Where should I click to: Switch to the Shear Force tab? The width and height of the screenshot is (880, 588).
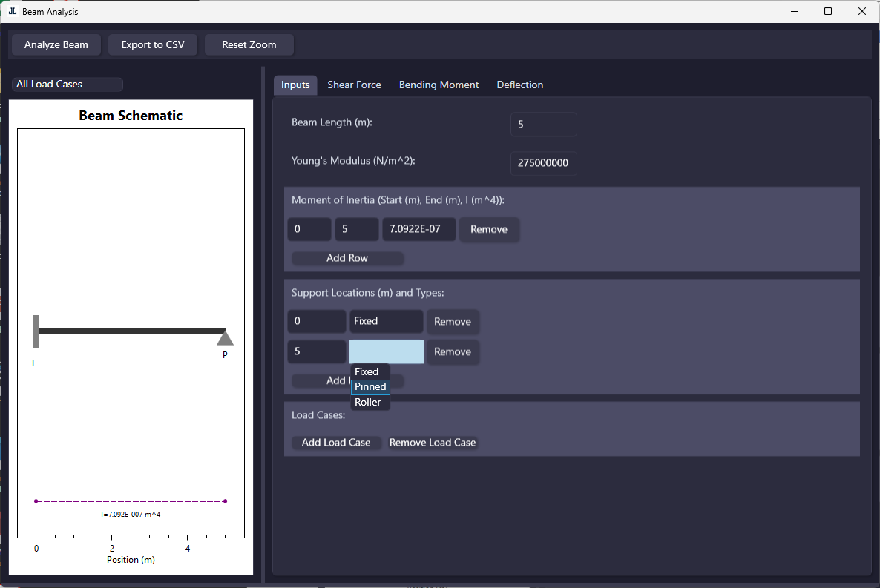(x=354, y=85)
